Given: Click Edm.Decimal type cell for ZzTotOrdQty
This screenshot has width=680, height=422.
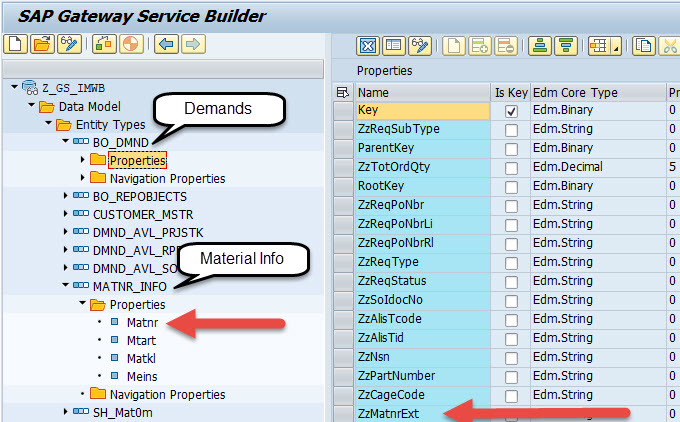Looking at the screenshot, I should [598, 167].
